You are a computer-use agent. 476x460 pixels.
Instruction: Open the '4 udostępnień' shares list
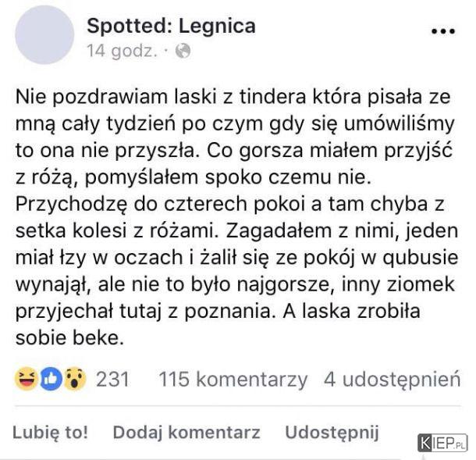(392, 380)
